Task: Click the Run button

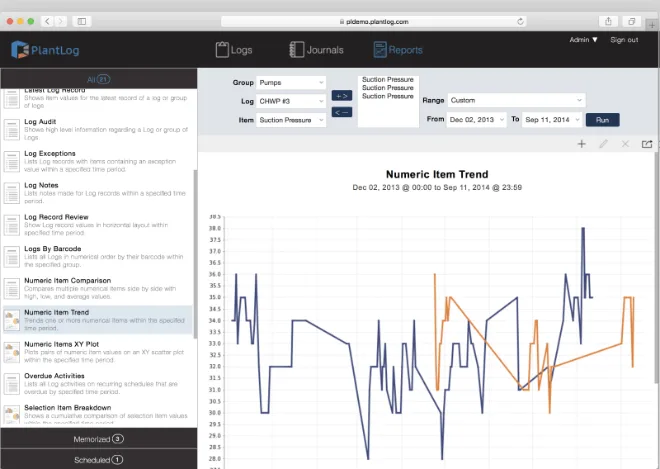Action: click(602, 120)
